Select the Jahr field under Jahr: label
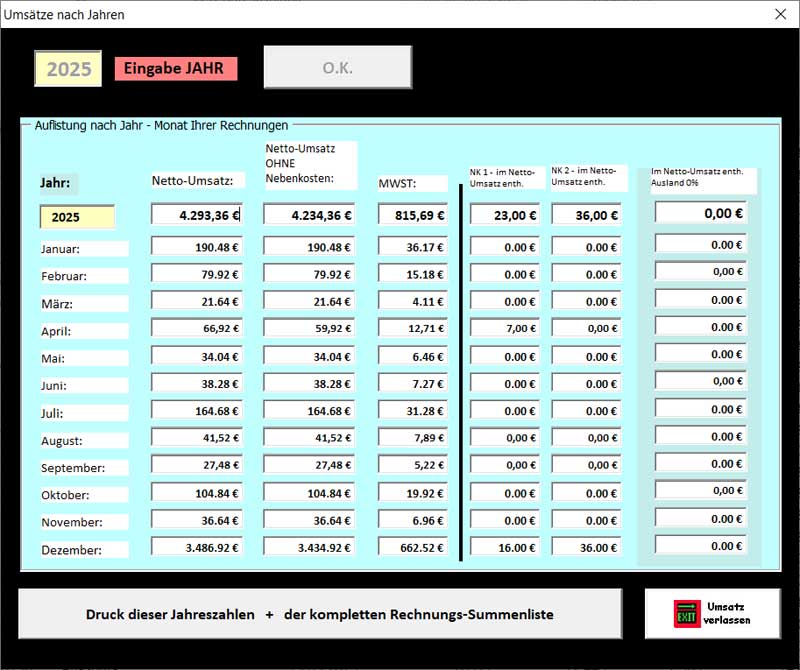Image resolution: width=800 pixels, height=670 pixels. [77, 217]
